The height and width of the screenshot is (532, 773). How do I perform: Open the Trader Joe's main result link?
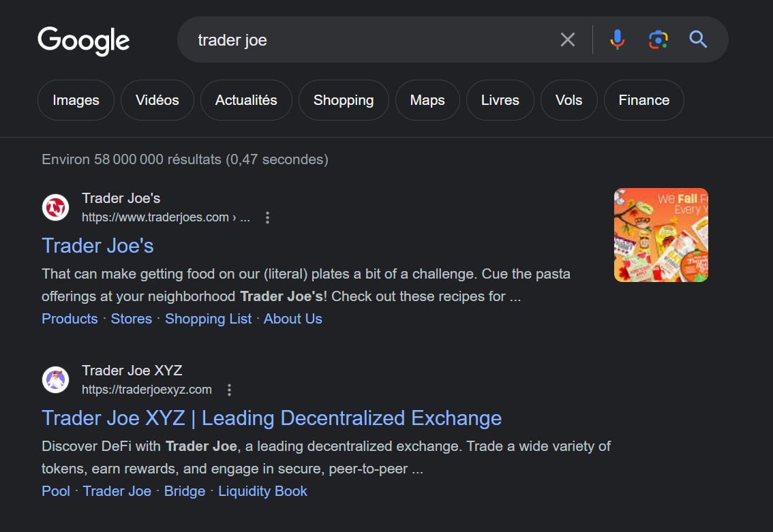(x=97, y=245)
